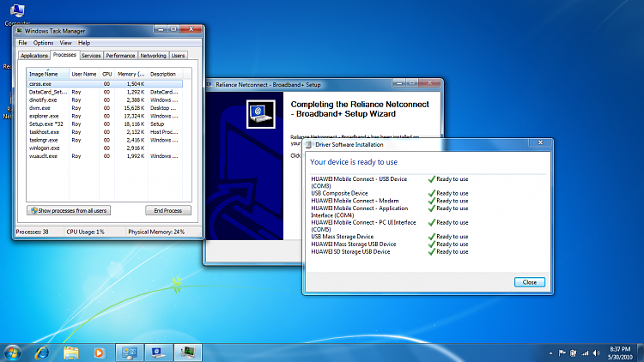Switch to the Task Manager taskbar button
The image size is (644, 362).
pos(188,353)
